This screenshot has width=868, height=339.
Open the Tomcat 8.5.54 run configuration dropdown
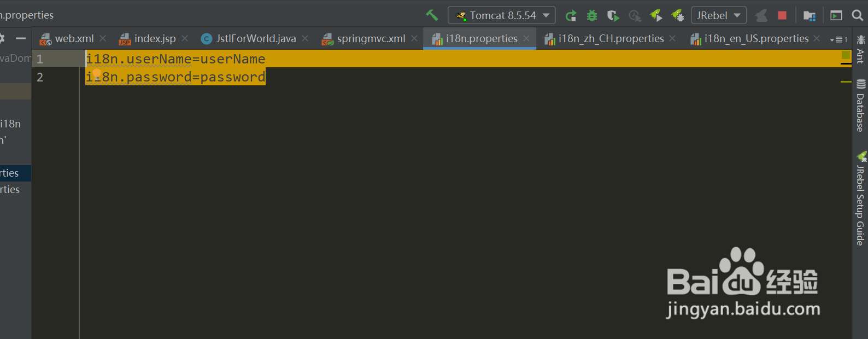pos(502,15)
